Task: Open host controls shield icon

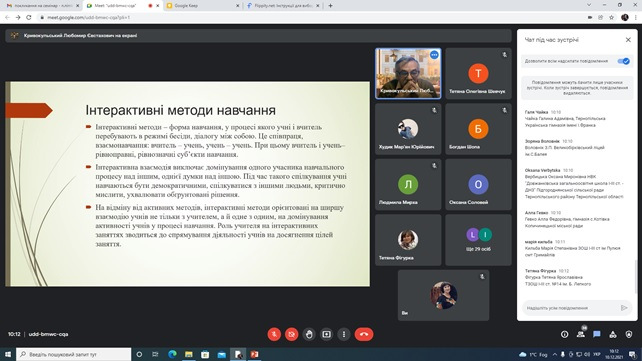Action: [x=629, y=334]
